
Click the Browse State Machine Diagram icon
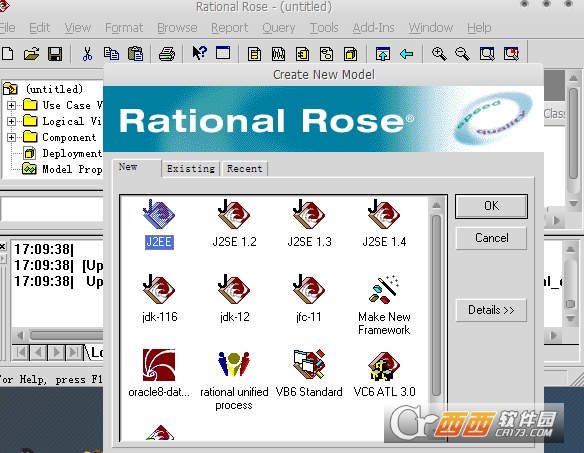coord(326,54)
